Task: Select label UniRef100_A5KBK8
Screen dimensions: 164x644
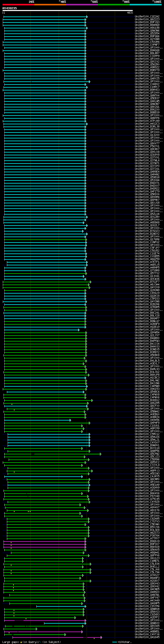Action: point(147,355)
